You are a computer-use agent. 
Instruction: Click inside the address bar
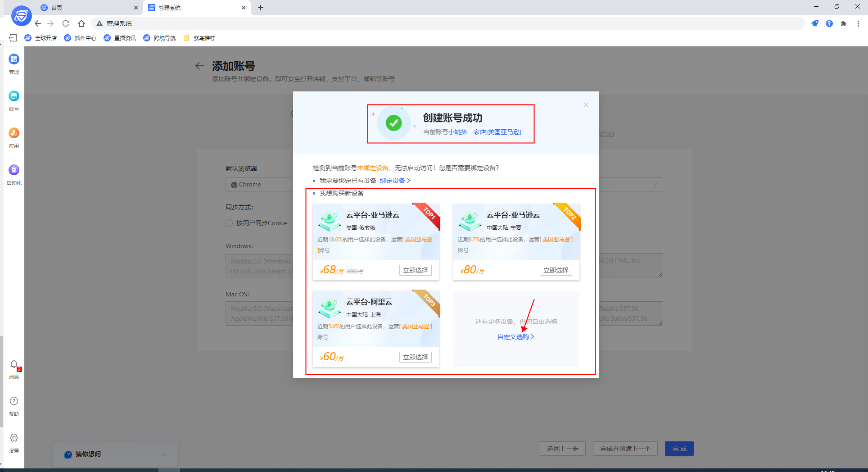pos(270,23)
